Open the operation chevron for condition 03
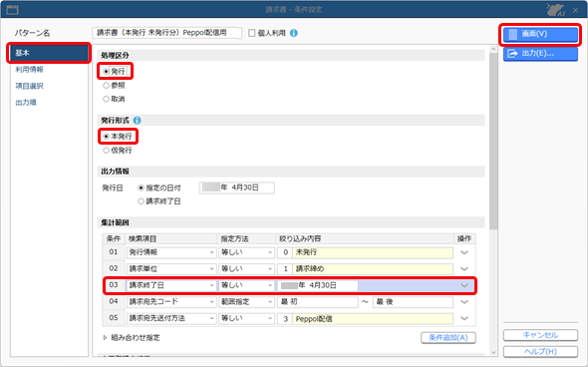This screenshot has height=367, width=588. click(x=464, y=285)
